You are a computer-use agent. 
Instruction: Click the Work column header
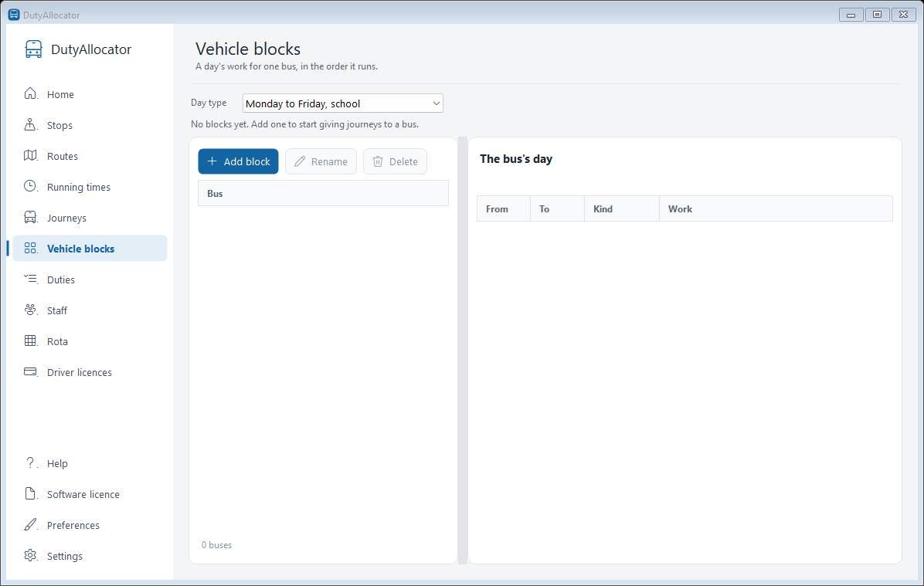776,208
